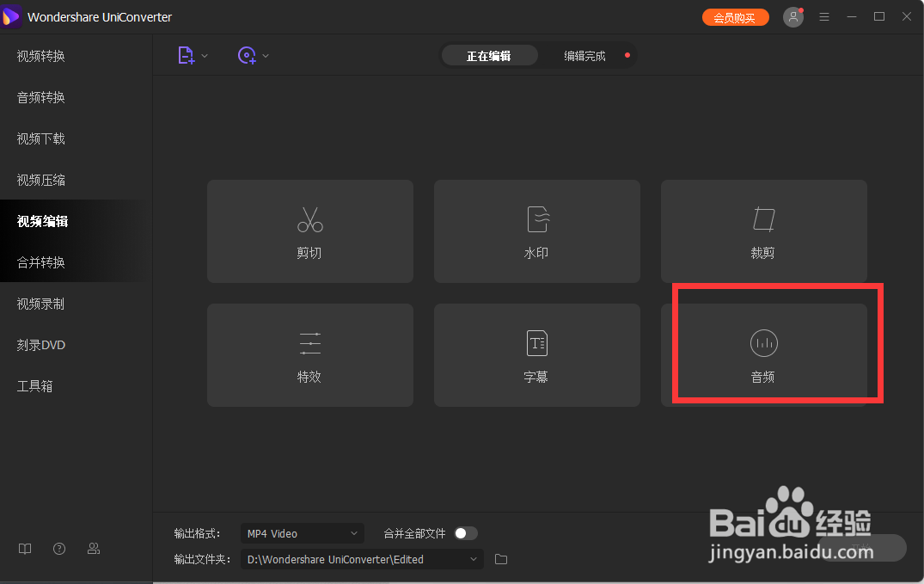
Task: Click the add file icon in toolbar
Action: [185, 55]
